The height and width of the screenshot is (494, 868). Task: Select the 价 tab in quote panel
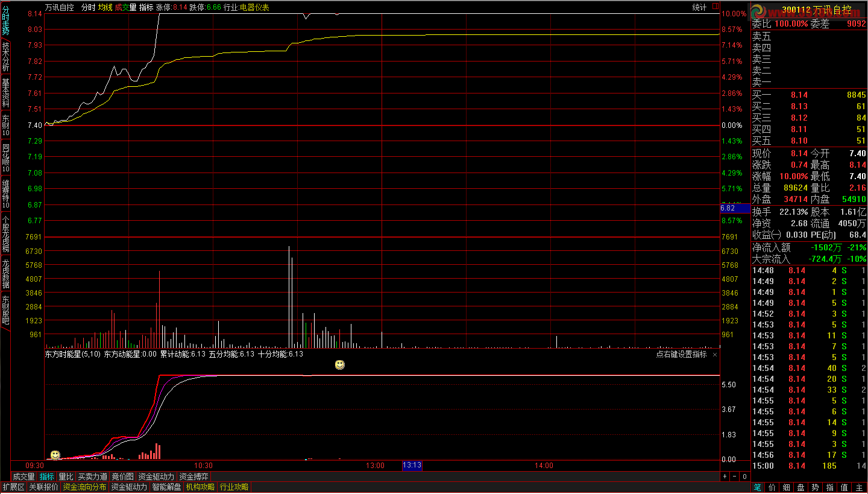pos(772,487)
